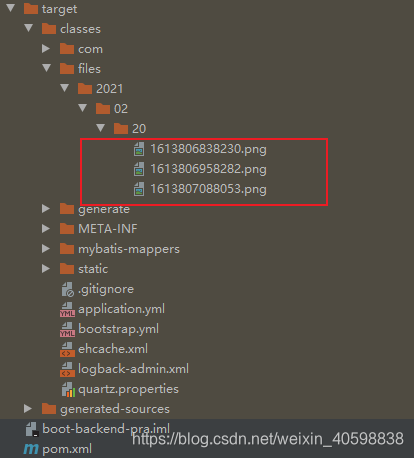The image size is (414, 458).
Task: Collapse the 2021 folder arrow
Action: [x=65, y=88]
